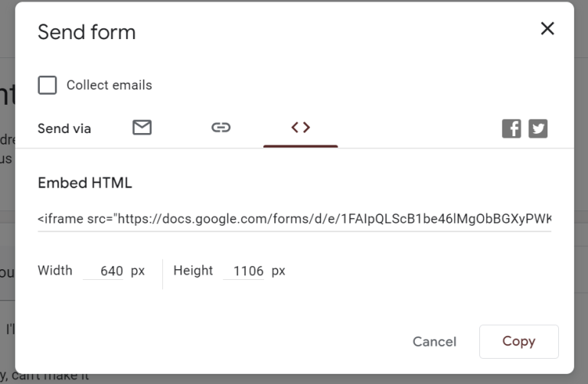Click the Height label text
Viewport: 588px width, 384px height.
[193, 270]
